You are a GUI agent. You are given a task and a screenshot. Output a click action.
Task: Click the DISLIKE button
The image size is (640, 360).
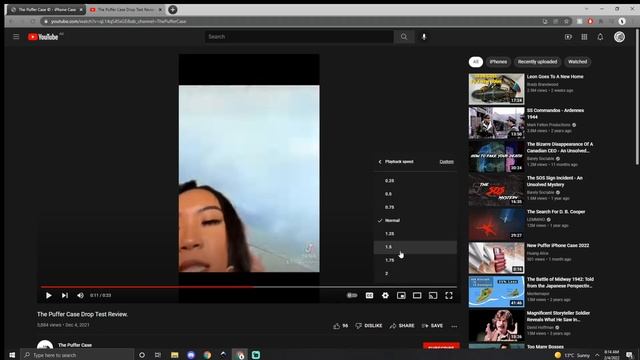(x=369, y=326)
